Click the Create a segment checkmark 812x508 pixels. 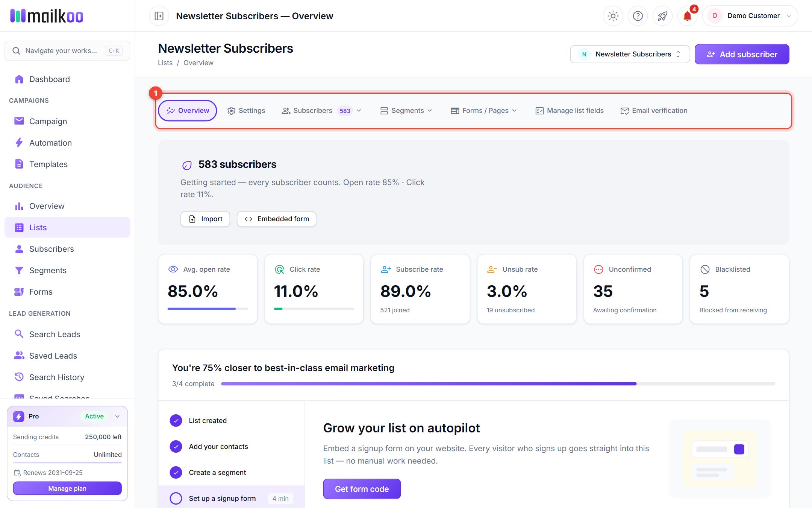176,472
